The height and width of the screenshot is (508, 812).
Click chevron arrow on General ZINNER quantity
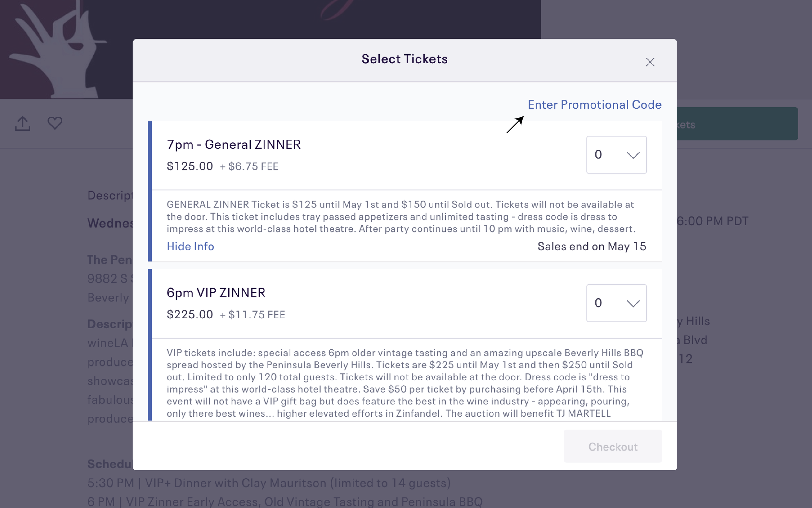coord(633,155)
